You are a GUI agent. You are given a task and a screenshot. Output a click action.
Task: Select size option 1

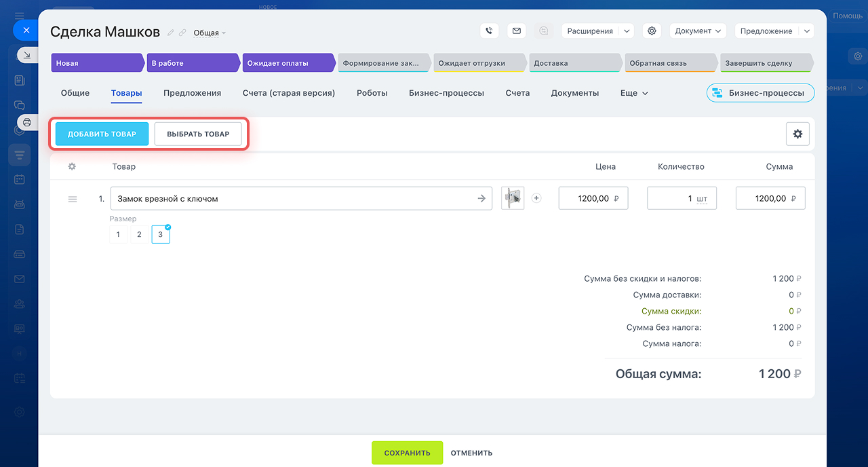click(x=118, y=234)
